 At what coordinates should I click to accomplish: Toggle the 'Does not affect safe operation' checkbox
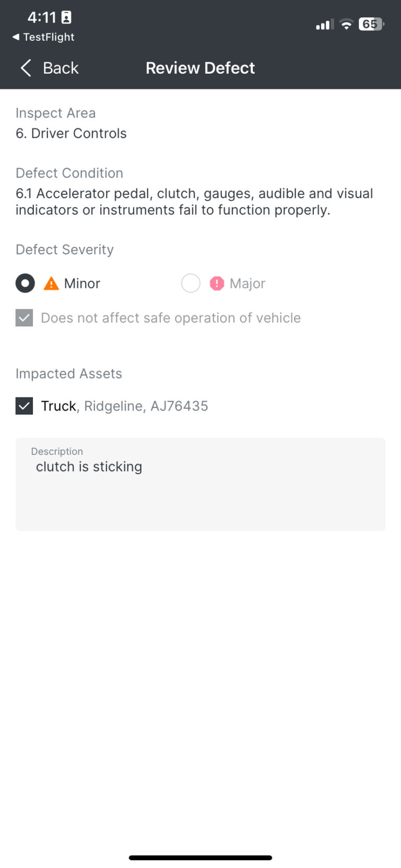click(25, 318)
